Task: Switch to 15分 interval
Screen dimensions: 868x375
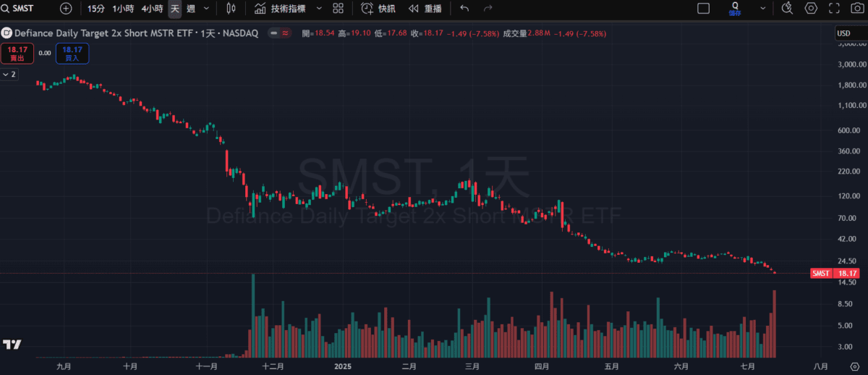Action: click(x=95, y=9)
